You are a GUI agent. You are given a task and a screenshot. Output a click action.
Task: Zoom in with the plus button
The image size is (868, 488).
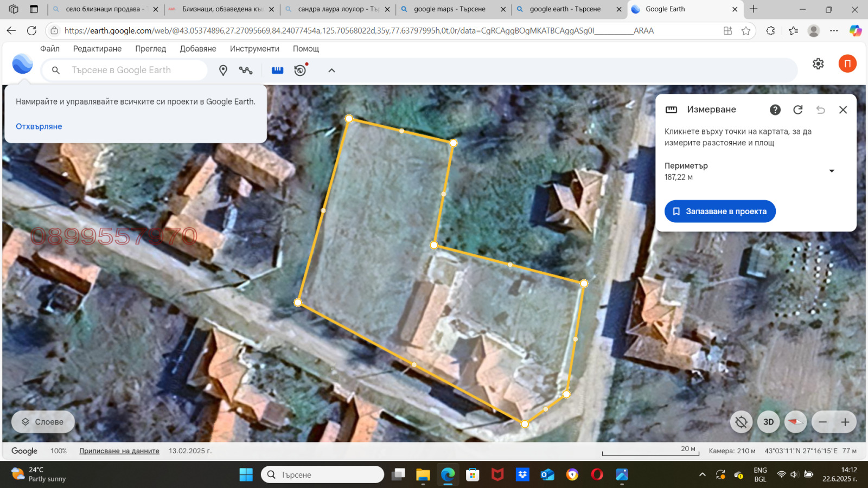[x=845, y=422]
